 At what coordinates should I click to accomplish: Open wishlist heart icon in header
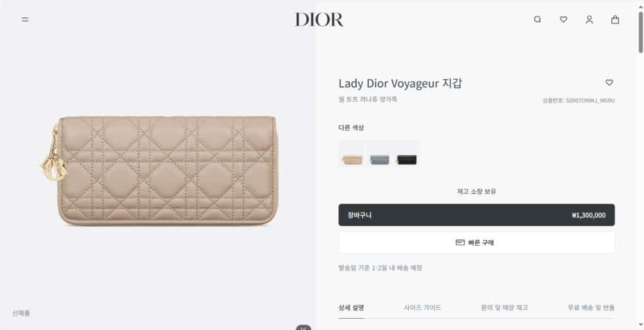[563, 19]
